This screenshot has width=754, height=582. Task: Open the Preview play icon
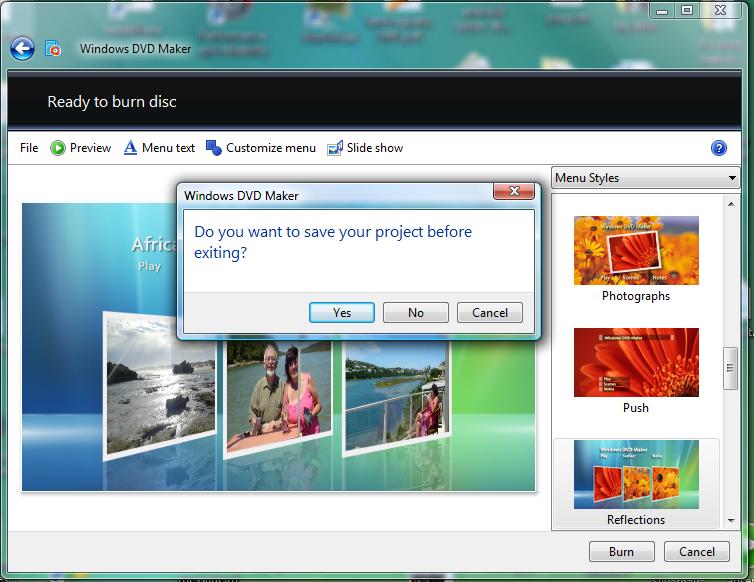click(x=58, y=148)
